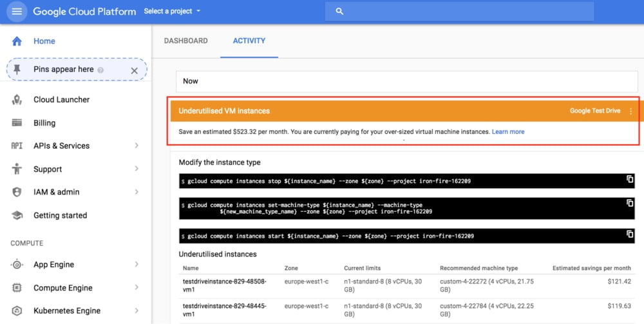Click the COMPUTE section label
This screenshot has height=324, width=644.
point(26,243)
